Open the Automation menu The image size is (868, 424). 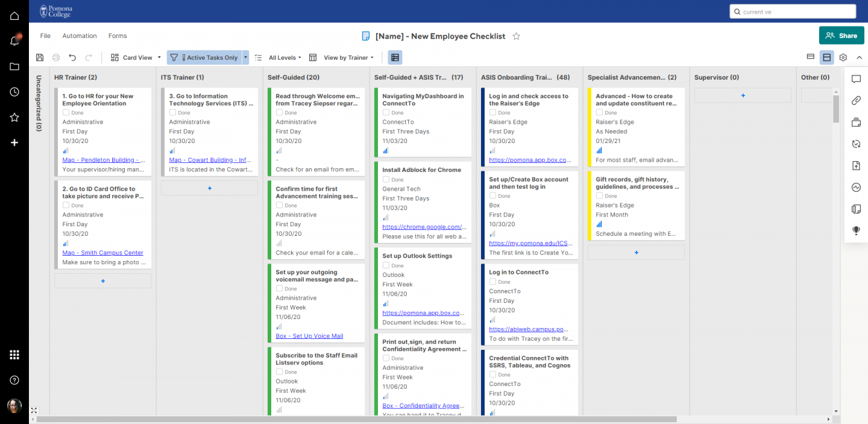(79, 36)
